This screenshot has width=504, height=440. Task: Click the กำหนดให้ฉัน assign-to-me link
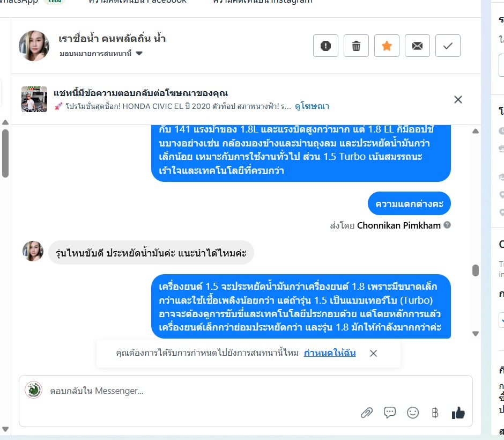[329, 353]
